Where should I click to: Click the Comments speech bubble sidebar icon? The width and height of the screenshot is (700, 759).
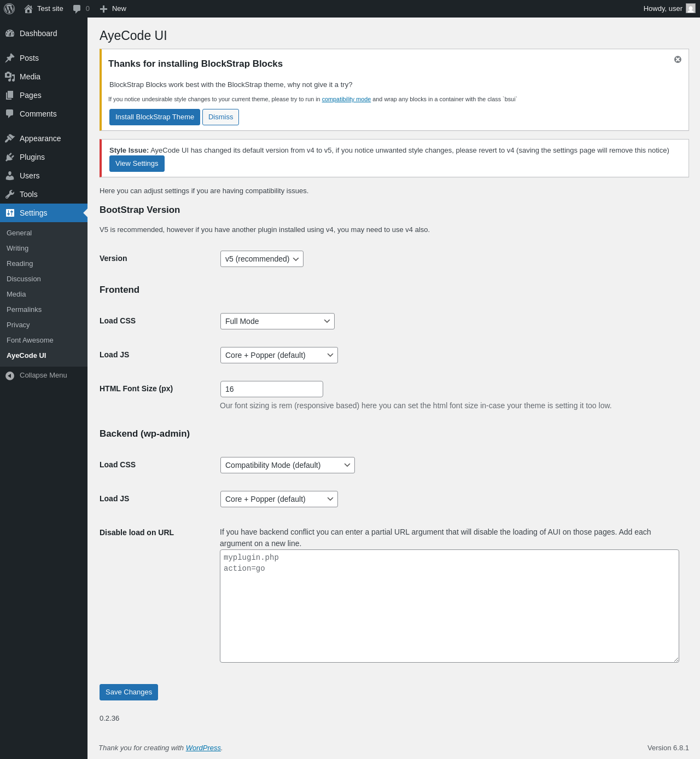tap(10, 114)
